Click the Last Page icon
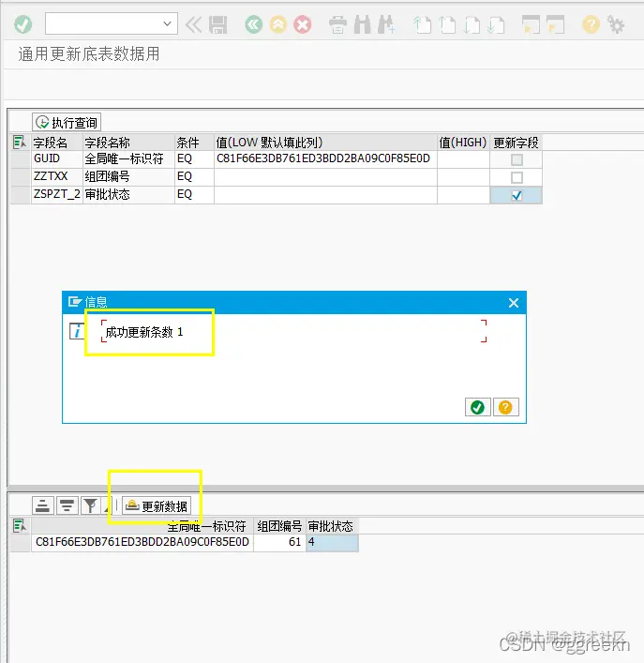The image size is (644, 663). pos(496,25)
